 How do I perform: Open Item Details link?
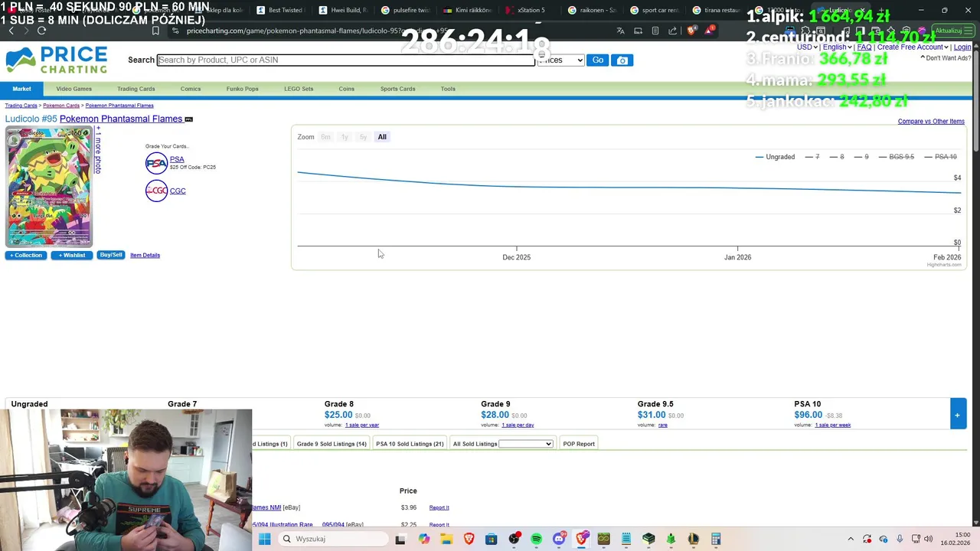145,255
